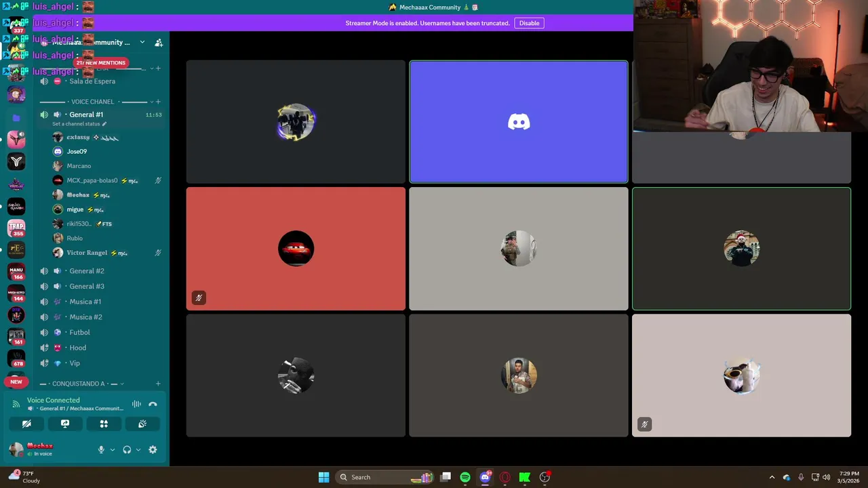
Task: Add channel to CONQUISTANDO A category
Action: tap(158, 384)
